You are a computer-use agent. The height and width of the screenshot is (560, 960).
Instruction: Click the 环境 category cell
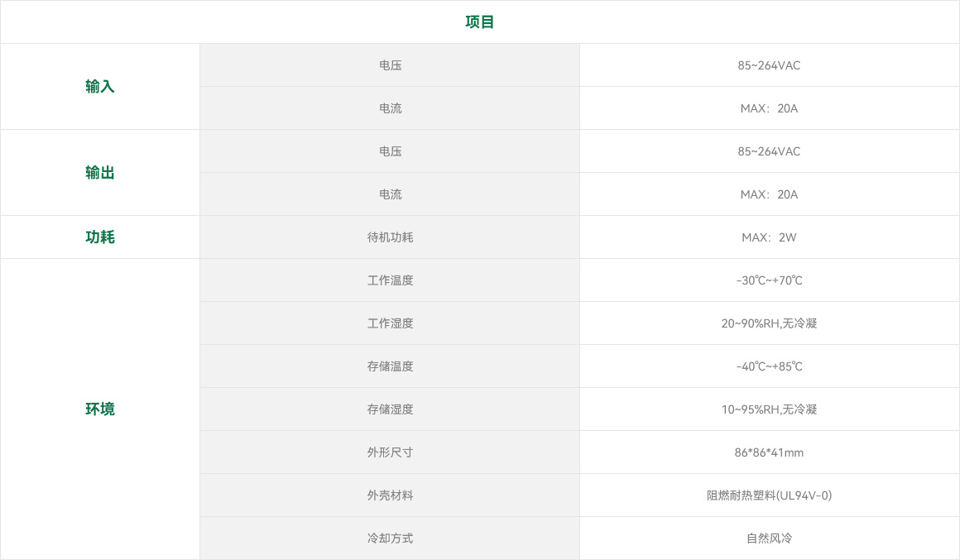(x=100, y=409)
